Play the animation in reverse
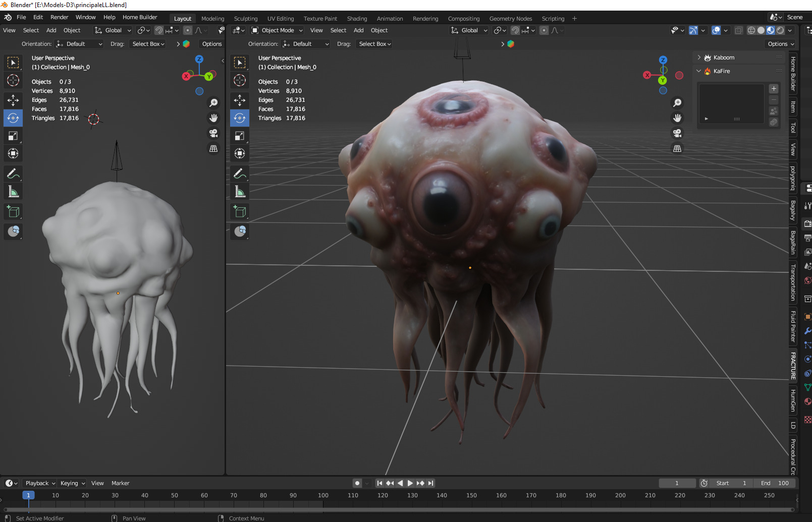 400,483
